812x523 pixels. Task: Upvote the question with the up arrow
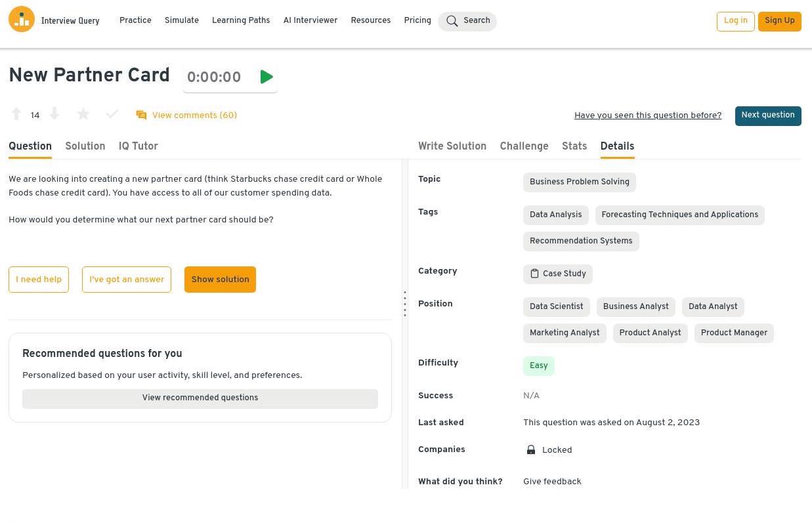[x=16, y=114]
